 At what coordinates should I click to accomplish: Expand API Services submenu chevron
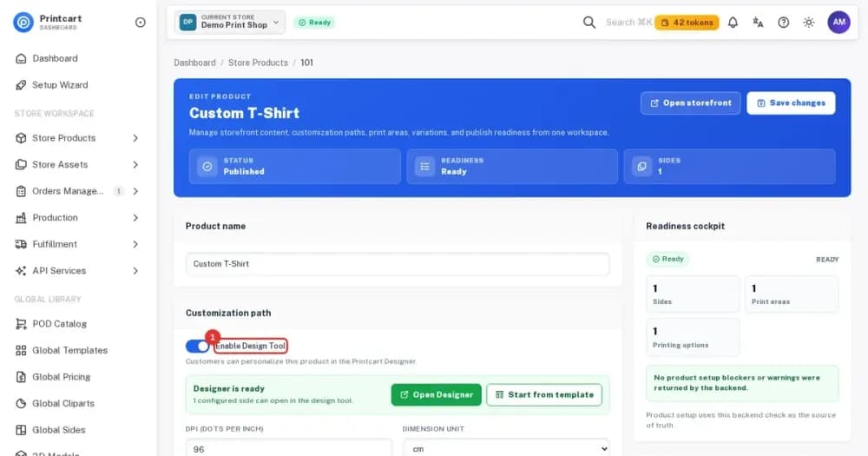pos(135,271)
